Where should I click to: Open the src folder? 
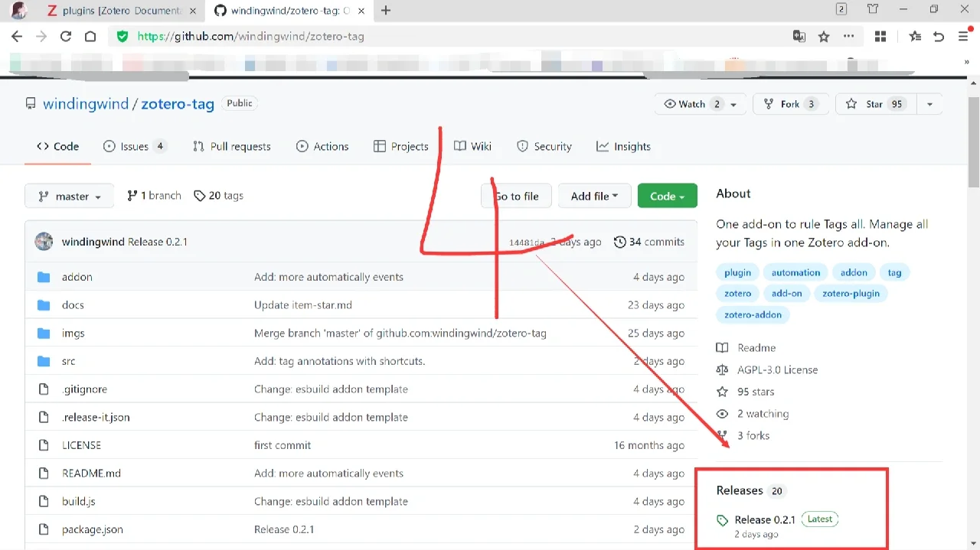click(69, 361)
